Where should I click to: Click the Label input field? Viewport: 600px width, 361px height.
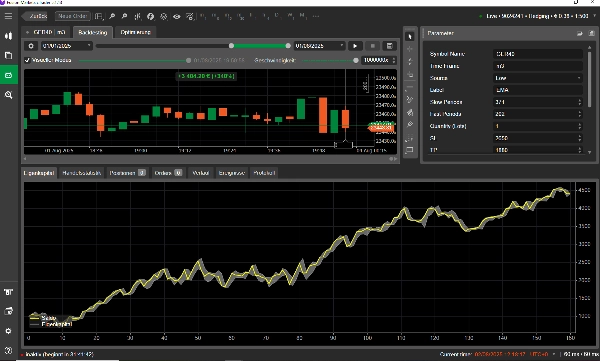(538, 90)
